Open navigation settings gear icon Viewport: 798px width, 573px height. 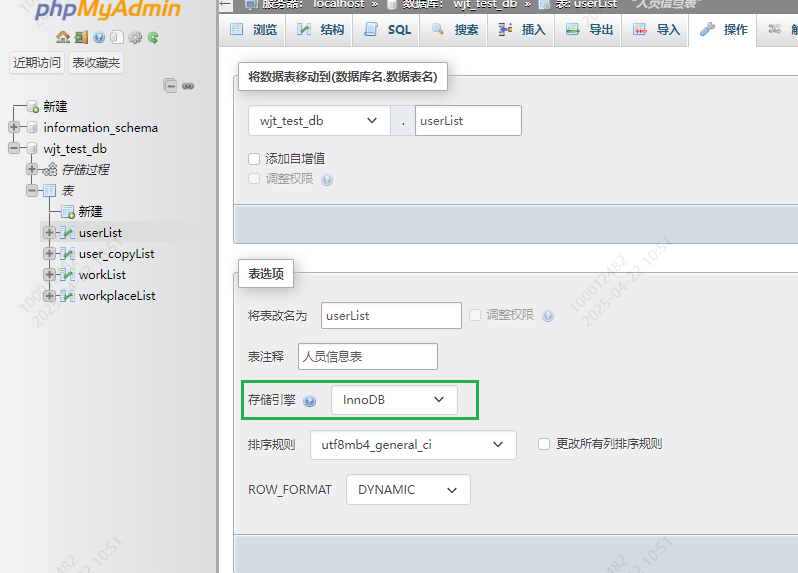tap(135, 37)
